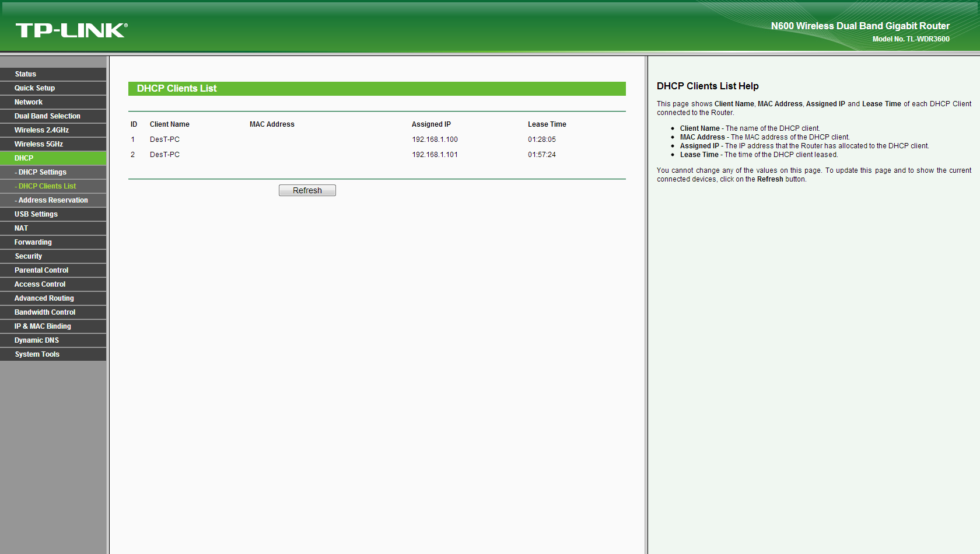The width and height of the screenshot is (980, 554).
Task: Select IP address 192.168.1.101
Action: pos(435,155)
